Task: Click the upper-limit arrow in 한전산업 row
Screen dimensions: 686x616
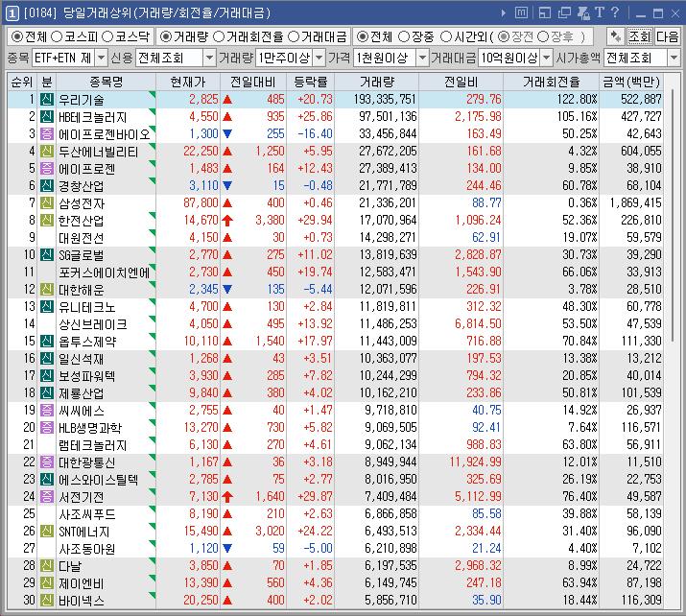Action: pos(227,220)
